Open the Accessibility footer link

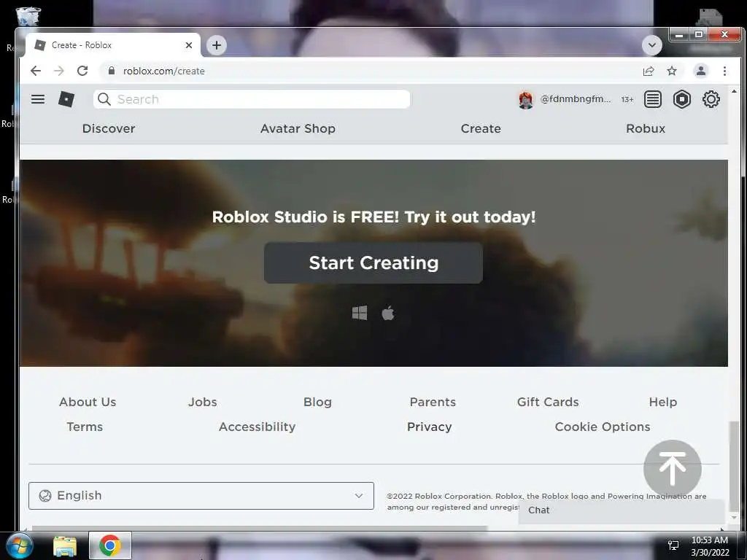[258, 427]
